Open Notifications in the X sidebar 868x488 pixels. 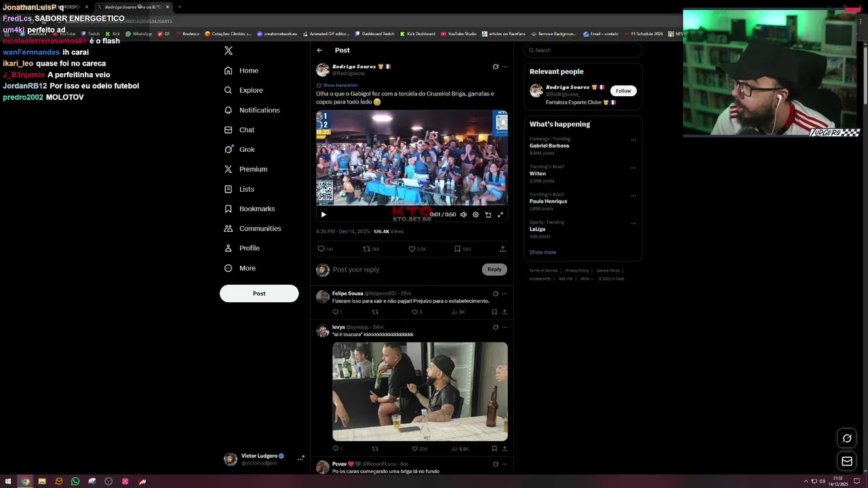coord(252,110)
